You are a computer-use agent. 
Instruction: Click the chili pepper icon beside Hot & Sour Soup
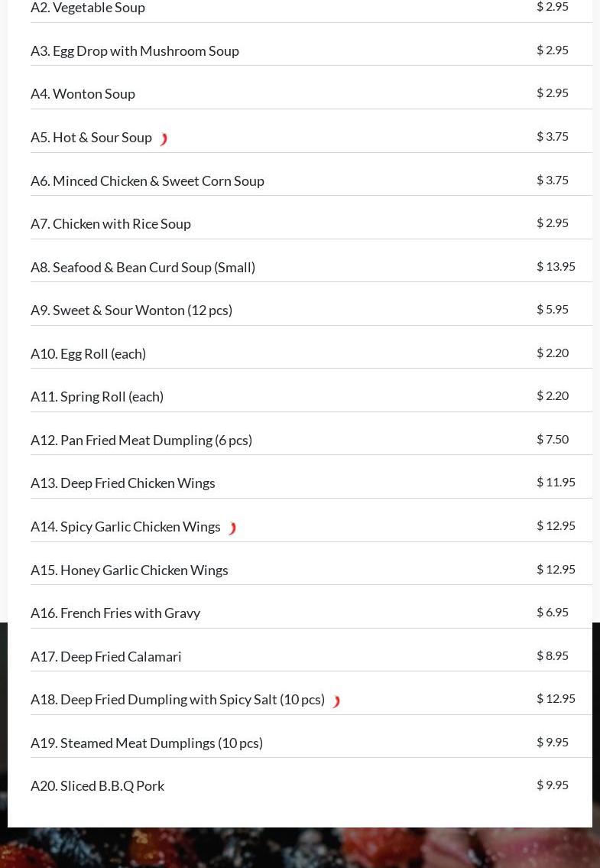[x=163, y=138]
